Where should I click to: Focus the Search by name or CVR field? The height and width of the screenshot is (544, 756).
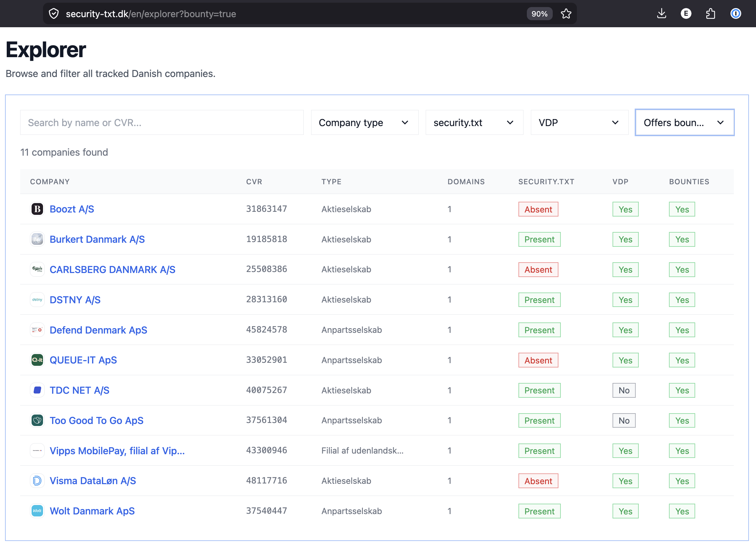[162, 123]
